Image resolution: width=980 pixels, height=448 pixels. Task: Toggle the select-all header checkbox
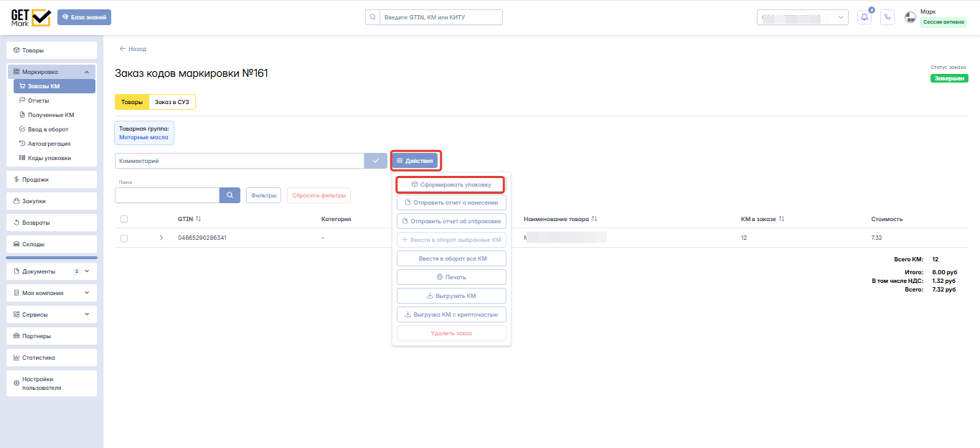(124, 219)
